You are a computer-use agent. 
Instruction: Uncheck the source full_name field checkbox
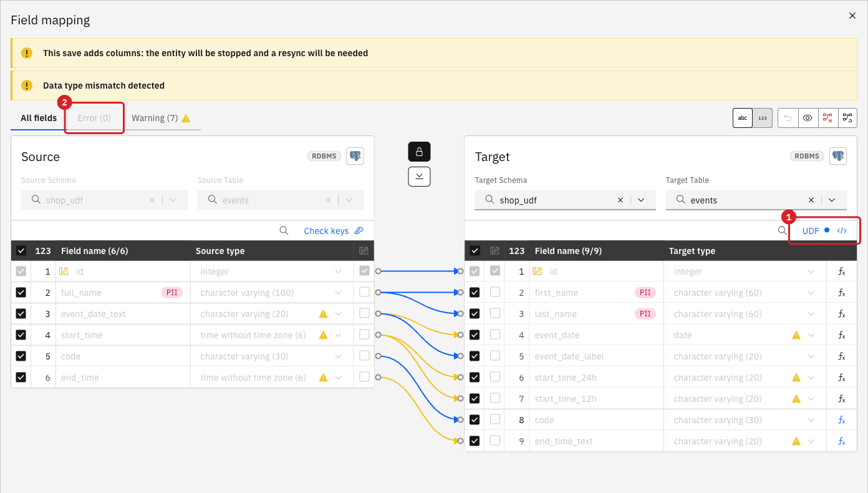(x=21, y=293)
